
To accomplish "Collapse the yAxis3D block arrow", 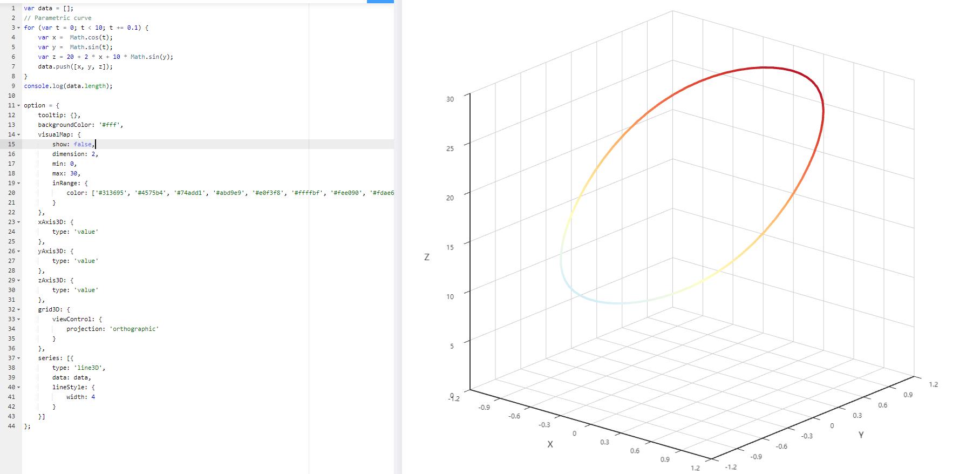I will click(x=18, y=251).
